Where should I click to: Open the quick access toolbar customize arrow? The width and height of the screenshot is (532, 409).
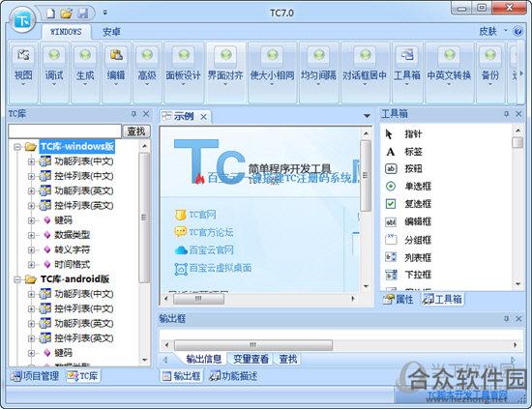pos(105,13)
